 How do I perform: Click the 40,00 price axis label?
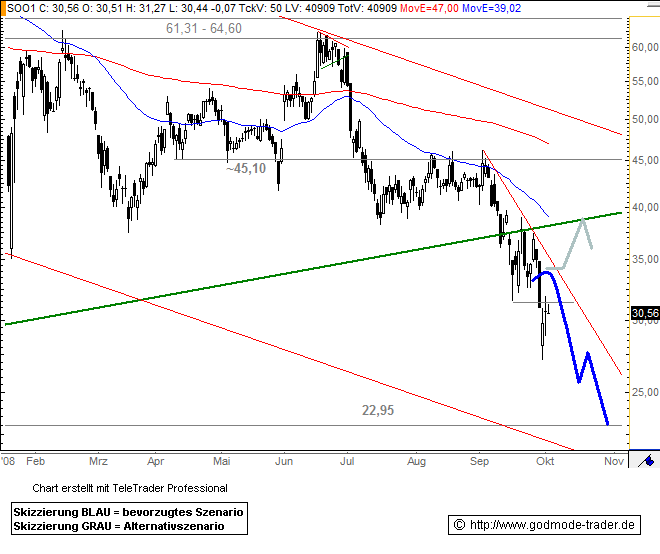646,207
